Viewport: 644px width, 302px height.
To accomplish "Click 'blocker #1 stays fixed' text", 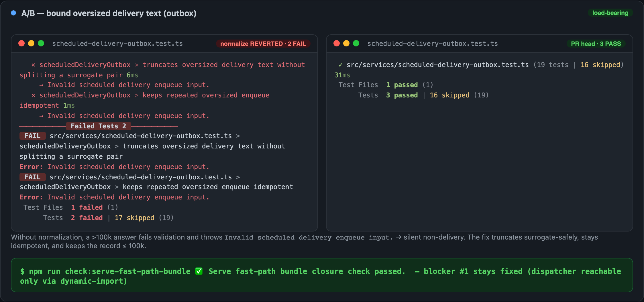I will coord(473,271).
